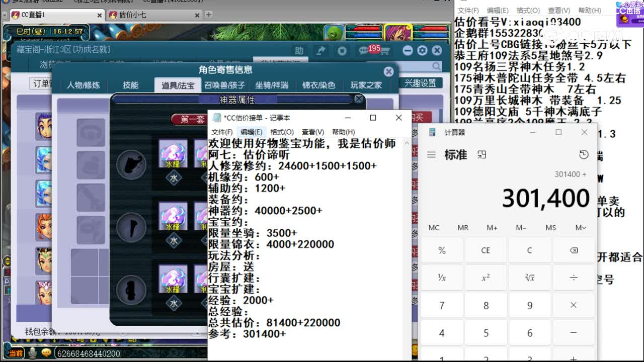Open 文件(F) menu in CC估价接单 notepad
644x362 pixels.
221,132
